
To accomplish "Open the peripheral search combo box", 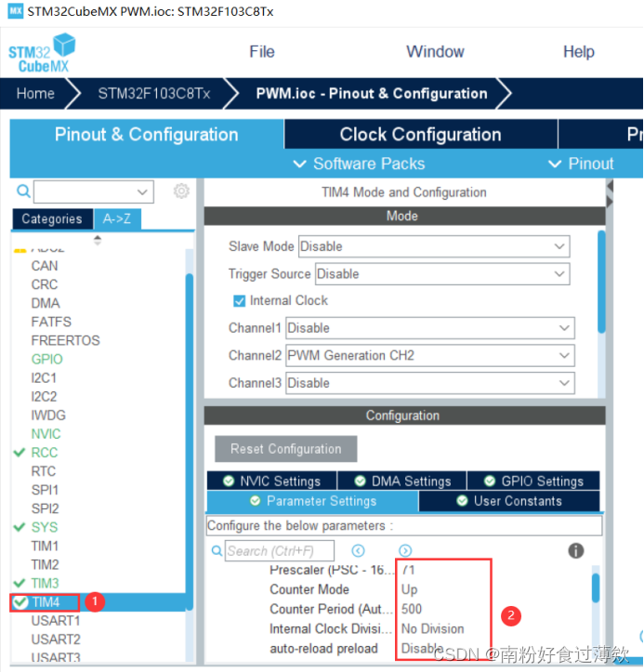I will pyautogui.click(x=94, y=191).
